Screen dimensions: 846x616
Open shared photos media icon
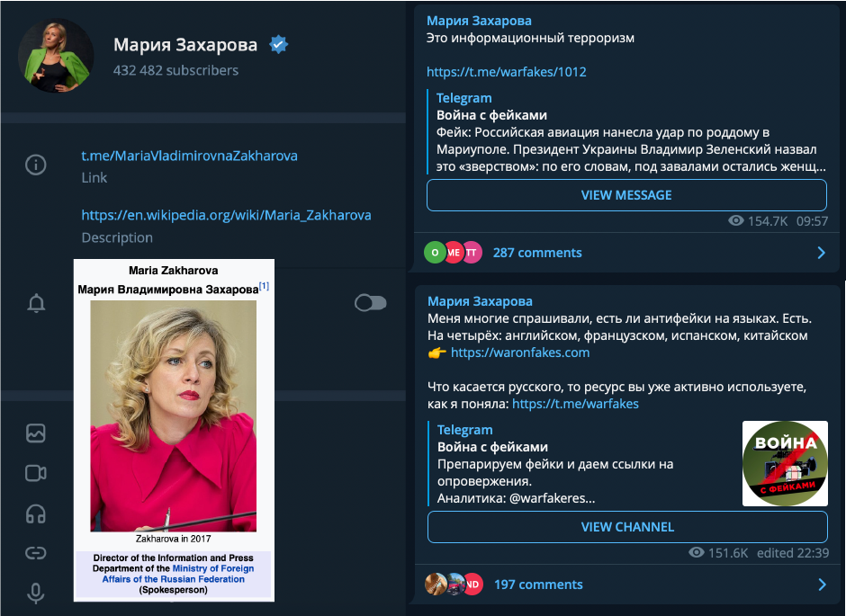tap(36, 433)
